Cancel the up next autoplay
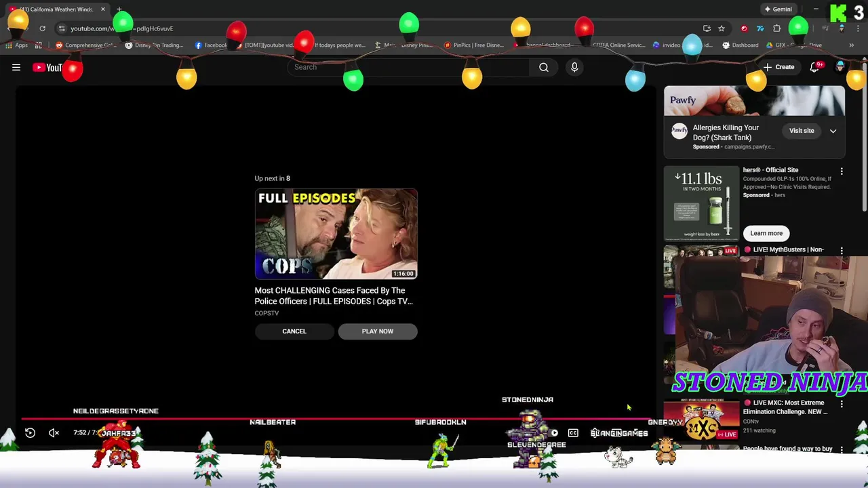 coord(294,331)
